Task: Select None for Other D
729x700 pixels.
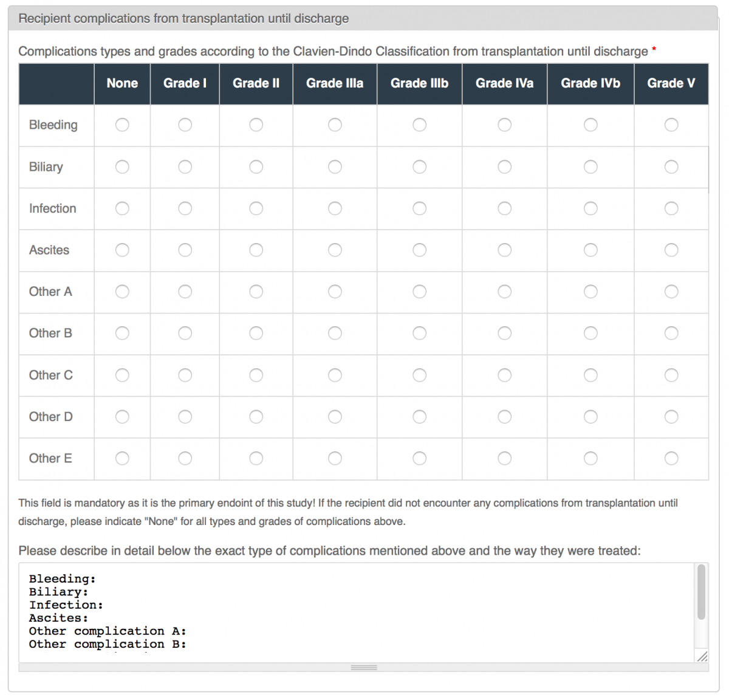Action: click(x=122, y=417)
